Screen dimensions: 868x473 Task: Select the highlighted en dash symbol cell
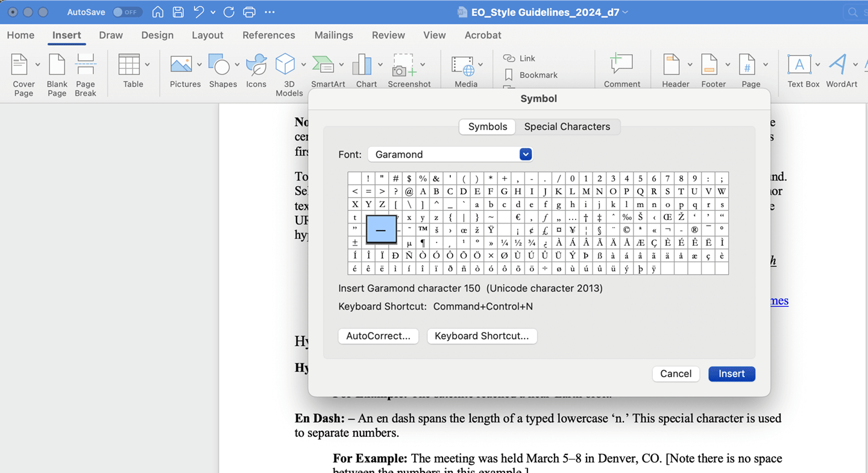click(381, 230)
